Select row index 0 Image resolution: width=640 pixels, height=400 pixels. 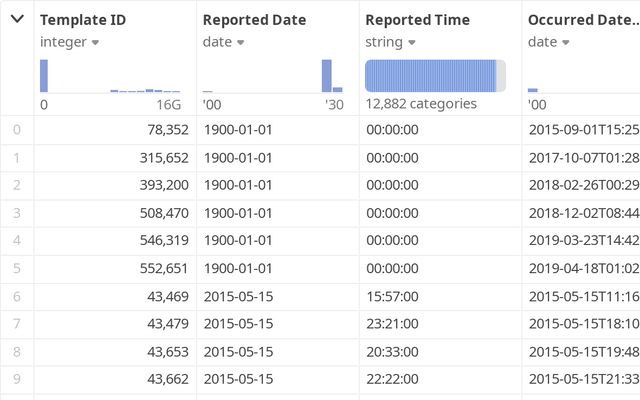coord(16,129)
